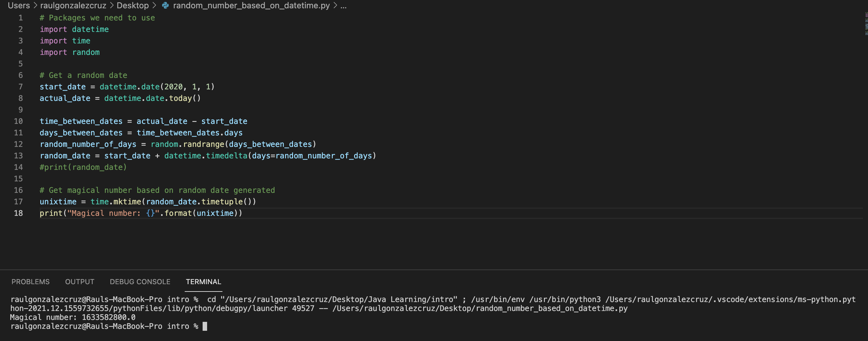Expand the "Desktop" breadcrumb dropdown
The width and height of the screenshot is (868, 341).
[132, 5]
